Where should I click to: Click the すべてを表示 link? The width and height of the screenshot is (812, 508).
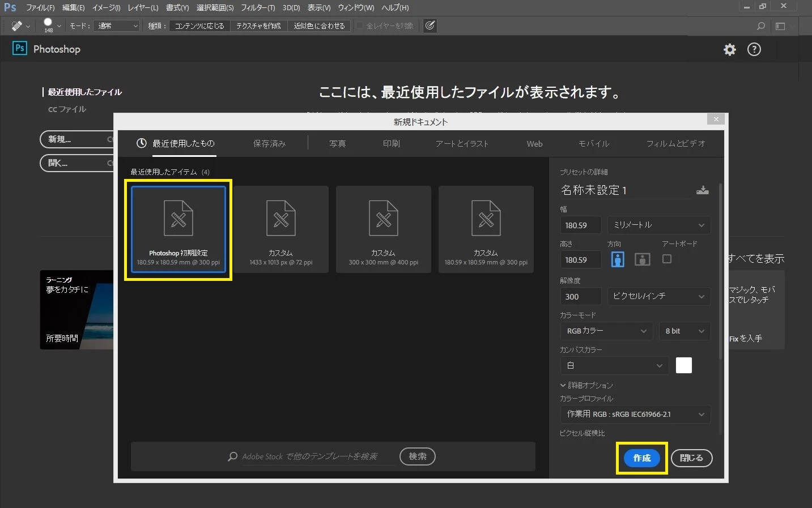tap(756, 259)
